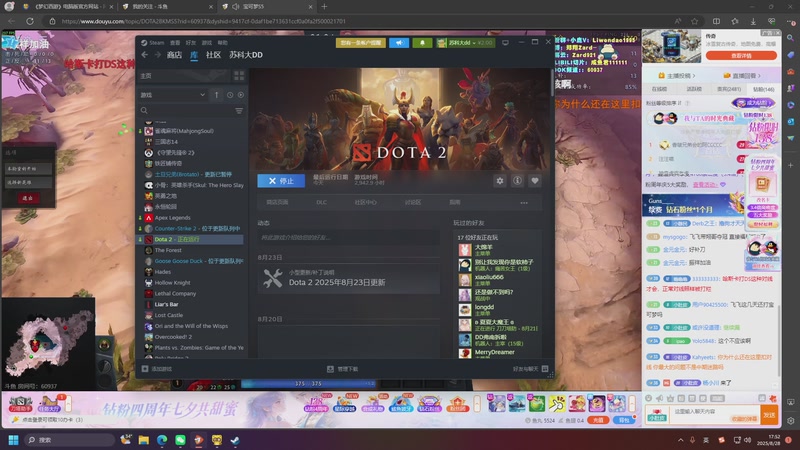Add Dota 2 to favorites with heart icon
800x450 pixels.
[x=535, y=181]
